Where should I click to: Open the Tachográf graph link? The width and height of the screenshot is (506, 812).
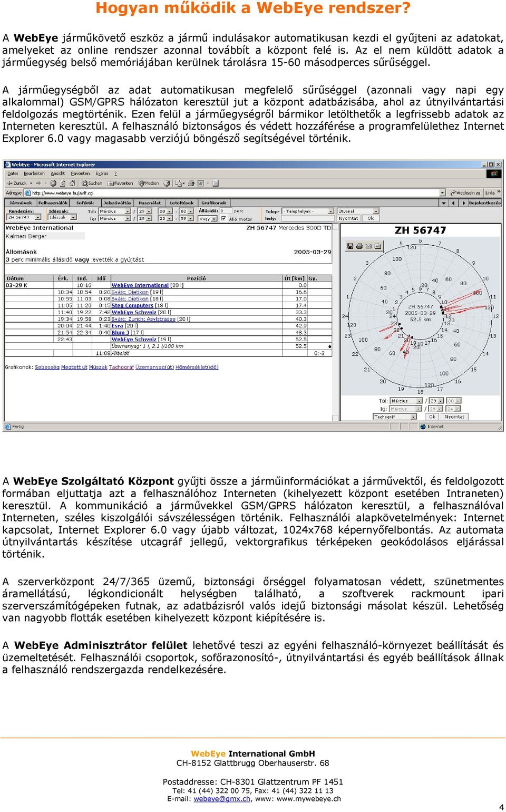[121, 367]
